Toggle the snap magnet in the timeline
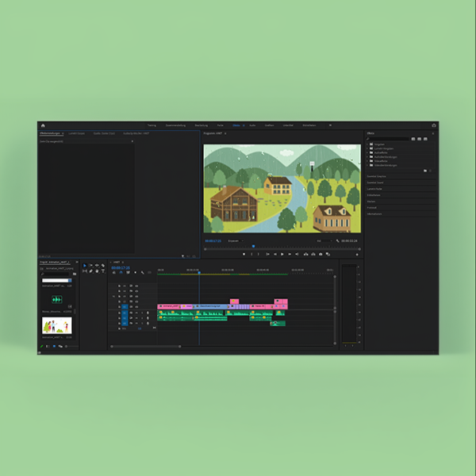 121,273
